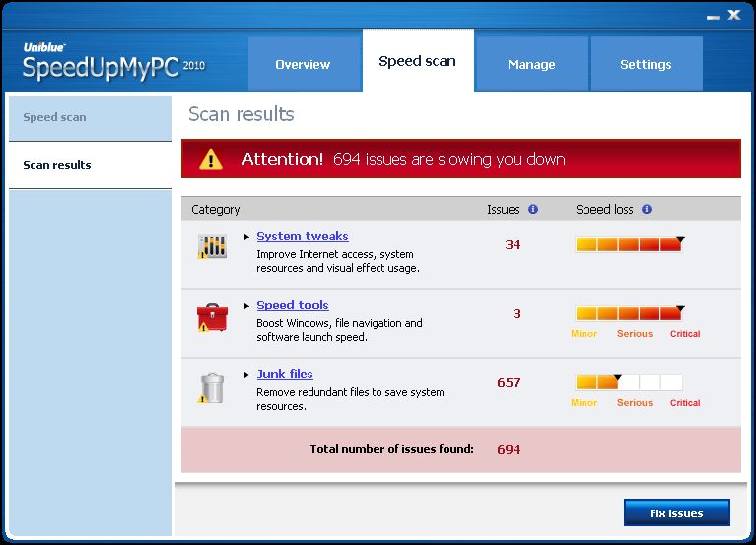Screen dimensions: 756x545
Task: Click the Critical label under Speed tools meter
Action: coord(685,334)
